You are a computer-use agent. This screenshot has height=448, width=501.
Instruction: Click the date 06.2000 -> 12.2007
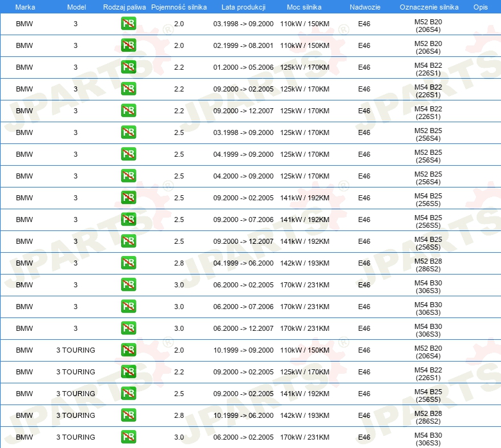[243, 328]
